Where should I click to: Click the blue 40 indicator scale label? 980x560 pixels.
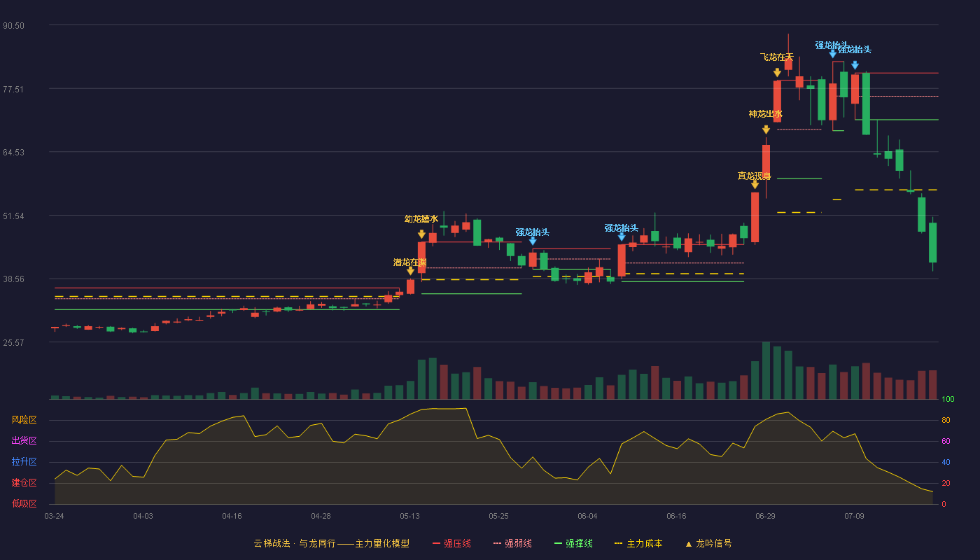pos(946,462)
